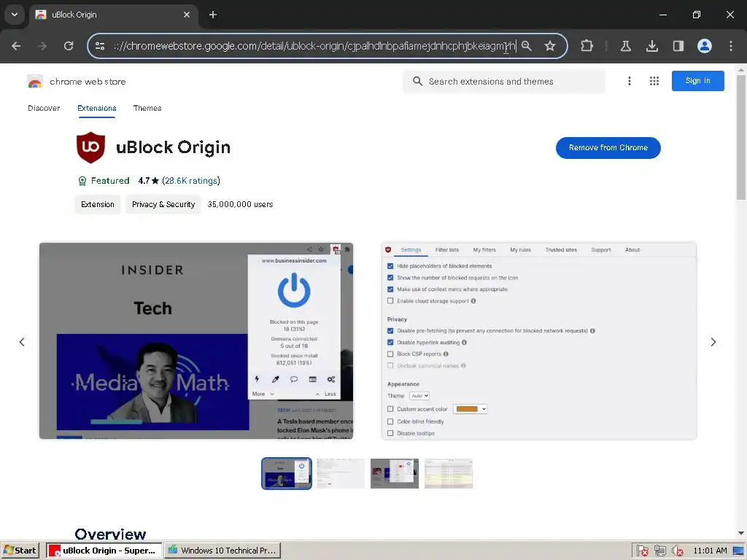Open the Extensions puzzle icon
Viewport: 747px width, 560px height.
pyautogui.click(x=587, y=46)
